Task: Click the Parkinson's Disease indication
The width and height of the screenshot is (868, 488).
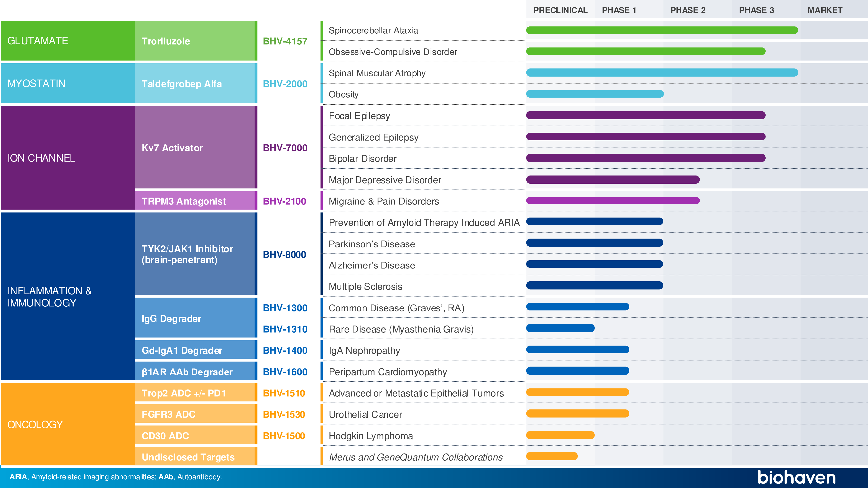Action: [372, 244]
